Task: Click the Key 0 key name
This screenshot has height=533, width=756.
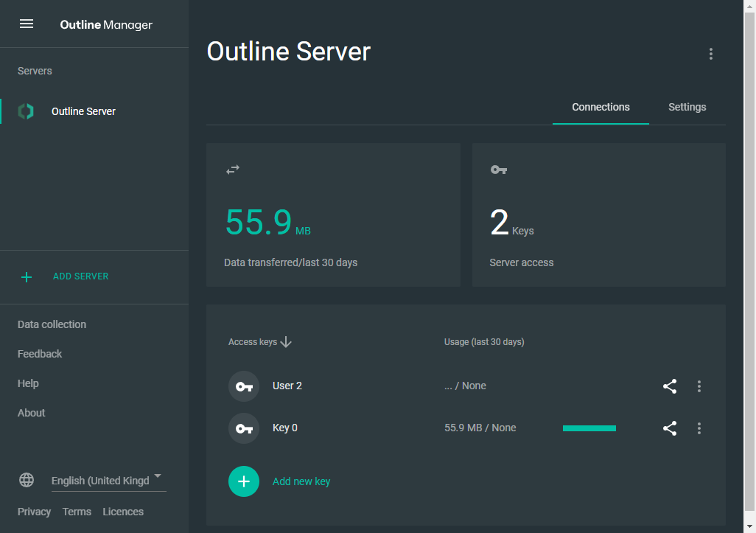Action: (285, 428)
